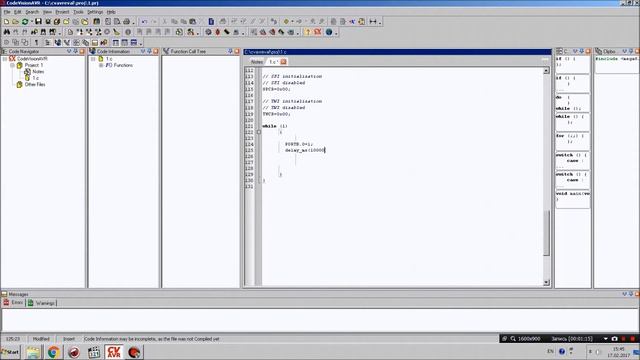The width and height of the screenshot is (640, 360).
Task: Expand the Functions node
Action: click(101, 65)
